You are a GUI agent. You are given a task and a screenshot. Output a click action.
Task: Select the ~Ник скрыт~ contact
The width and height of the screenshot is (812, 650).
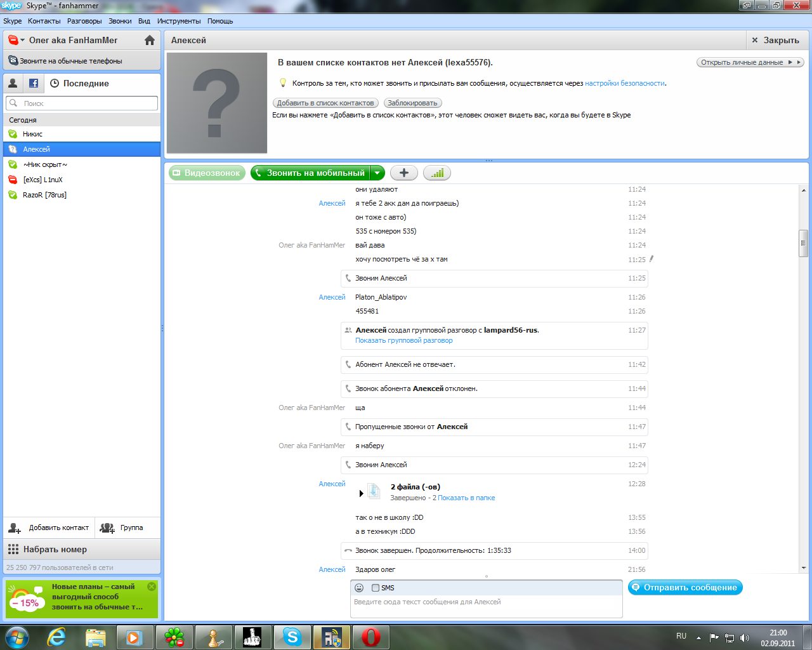82,164
